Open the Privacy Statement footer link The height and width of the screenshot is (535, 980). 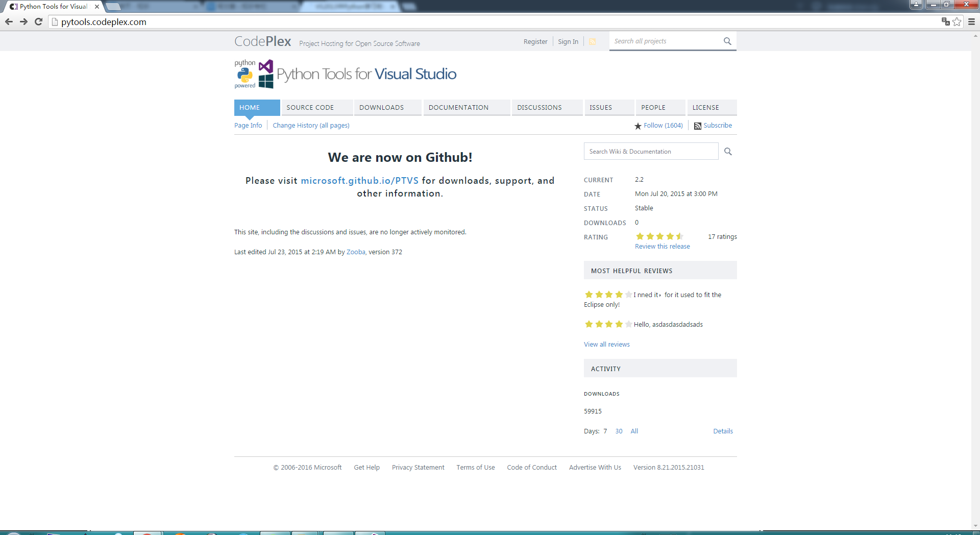[x=418, y=468]
